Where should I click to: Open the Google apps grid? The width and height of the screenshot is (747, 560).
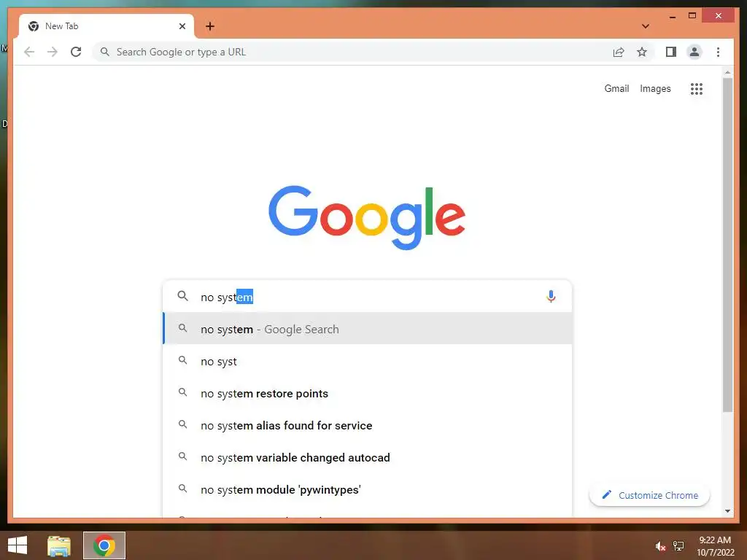pos(697,88)
